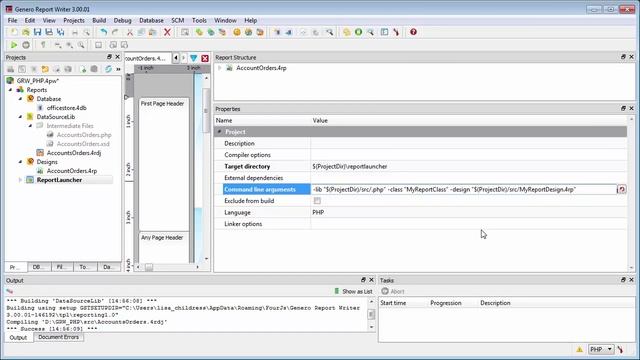Click the red X Delete toolbar icon

pyautogui.click(x=167, y=32)
